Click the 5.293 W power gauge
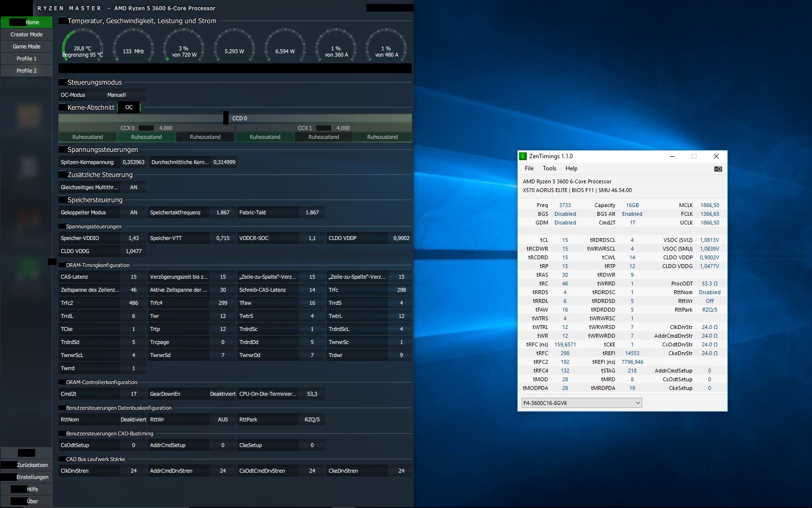The image size is (812, 508). (234, 47)
